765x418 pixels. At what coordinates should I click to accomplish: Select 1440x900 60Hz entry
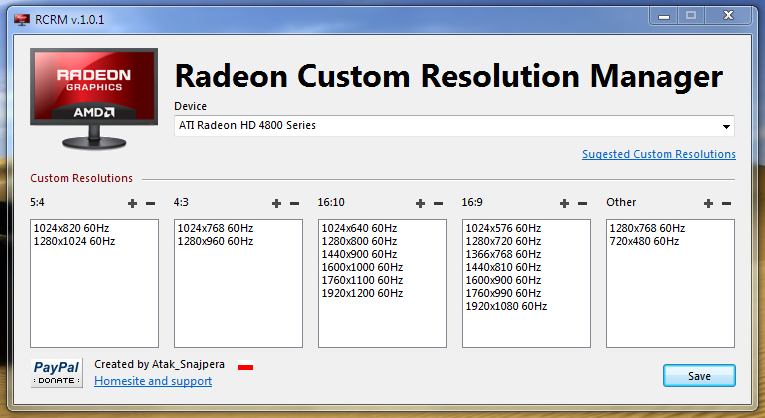359,254
